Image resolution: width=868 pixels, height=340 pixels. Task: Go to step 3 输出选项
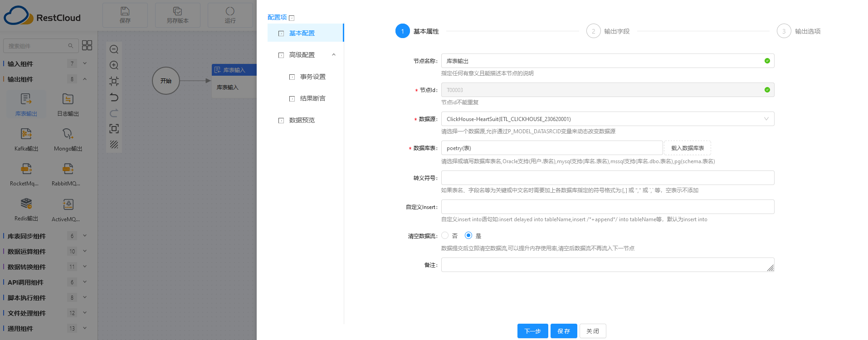tap(799, 31)
